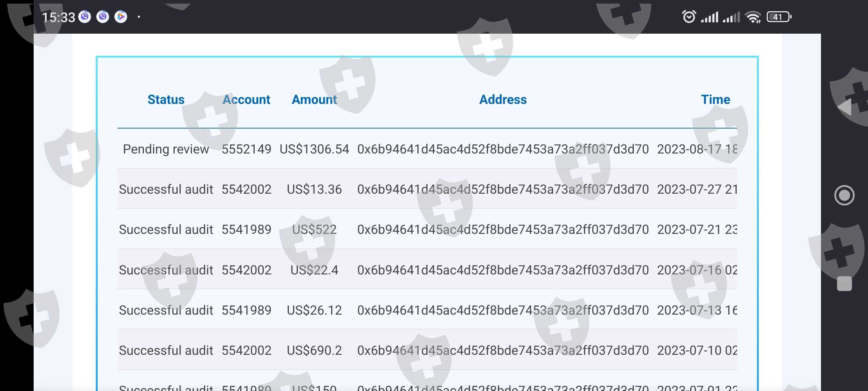868x391 pixels.
Task: Click the Account column header
Action: tap(246, 100)
